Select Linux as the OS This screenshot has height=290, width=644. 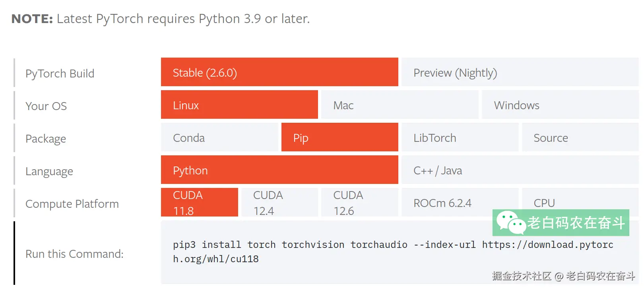[x=239, y=105]
